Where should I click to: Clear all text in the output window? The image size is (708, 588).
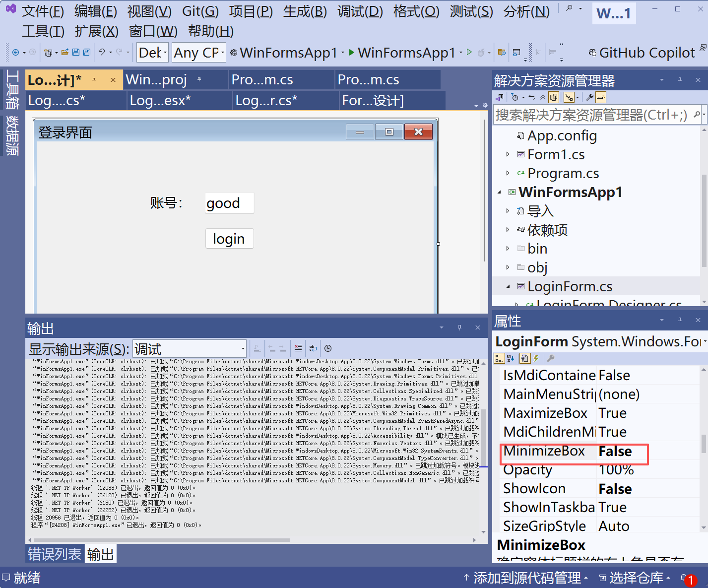click(298, 348)
